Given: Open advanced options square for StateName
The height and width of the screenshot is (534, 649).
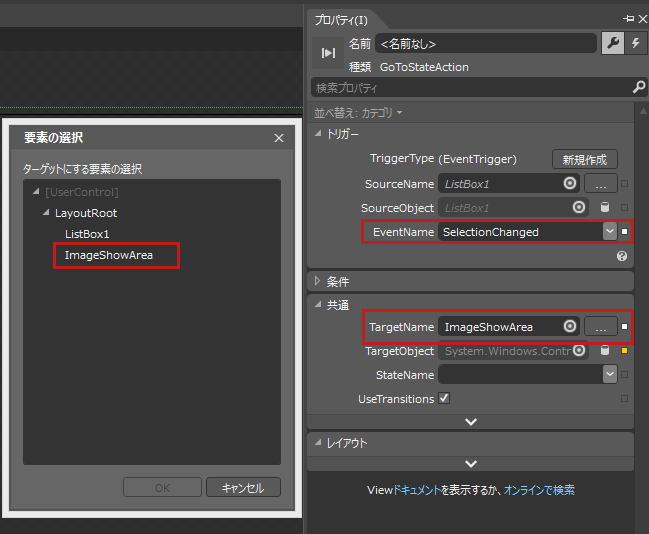Looking at the screenshot, I should pos(625,375).
